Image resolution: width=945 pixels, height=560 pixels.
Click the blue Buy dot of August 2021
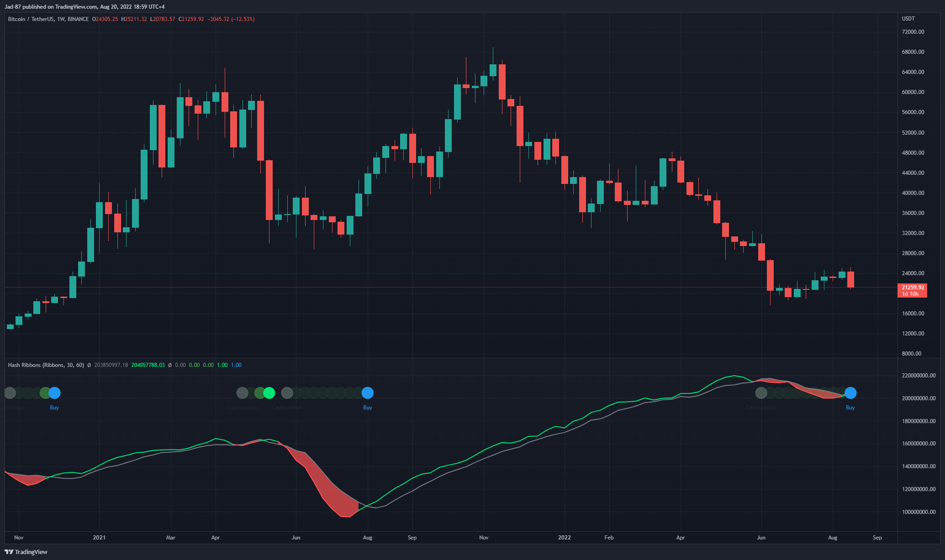[x=368, y=393]
